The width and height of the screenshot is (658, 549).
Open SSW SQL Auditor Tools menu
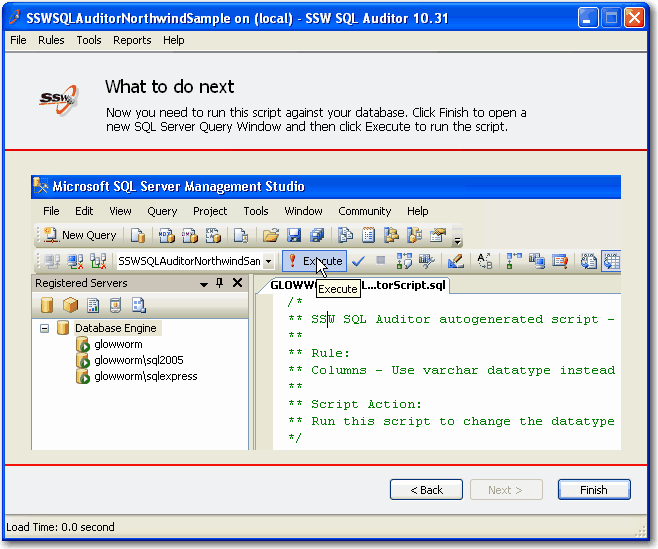89,40
